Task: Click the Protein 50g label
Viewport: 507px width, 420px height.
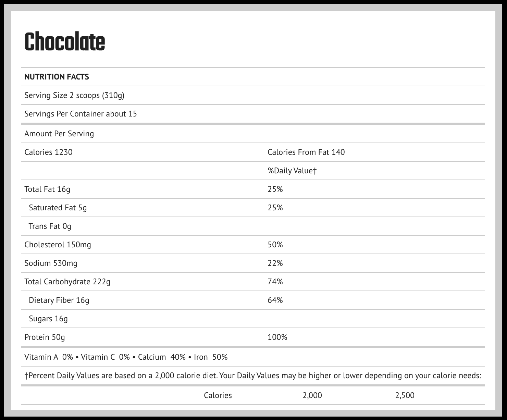Action: [x=45, y=337]
